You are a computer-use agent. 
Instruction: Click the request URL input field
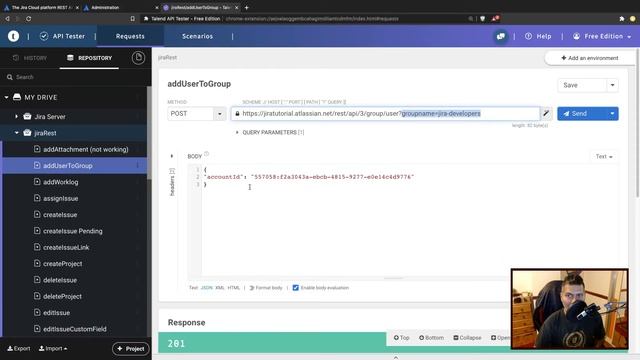(x=385, y=113)
